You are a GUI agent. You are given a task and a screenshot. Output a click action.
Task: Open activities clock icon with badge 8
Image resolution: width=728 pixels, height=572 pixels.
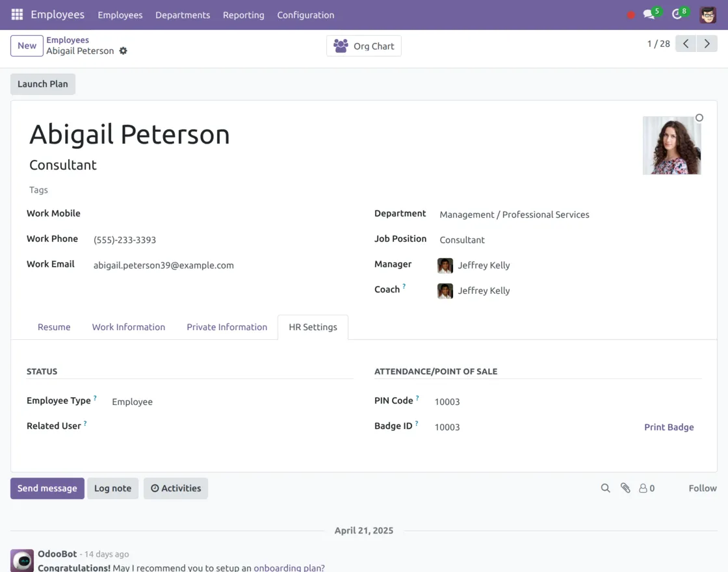680,14
